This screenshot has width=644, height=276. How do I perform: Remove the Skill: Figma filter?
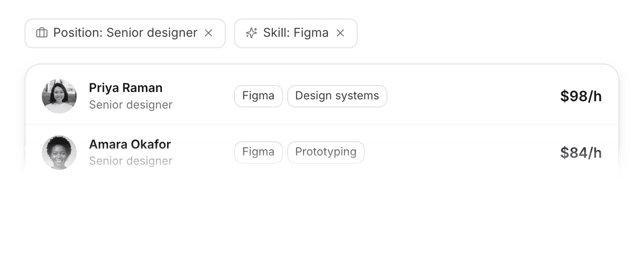click(340, 33)
